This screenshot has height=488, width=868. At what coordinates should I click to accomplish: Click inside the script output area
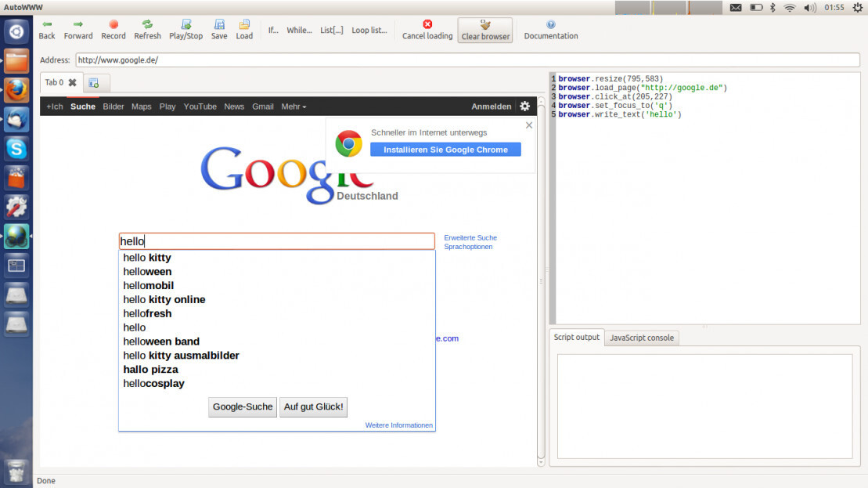(704, 407)
